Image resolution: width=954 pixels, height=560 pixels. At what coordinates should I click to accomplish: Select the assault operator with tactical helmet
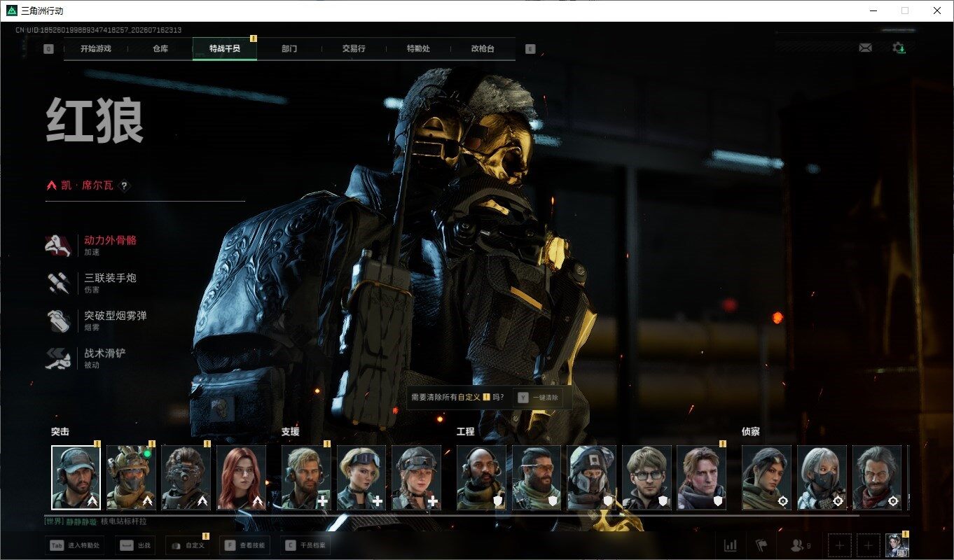[x=131, y=477]
